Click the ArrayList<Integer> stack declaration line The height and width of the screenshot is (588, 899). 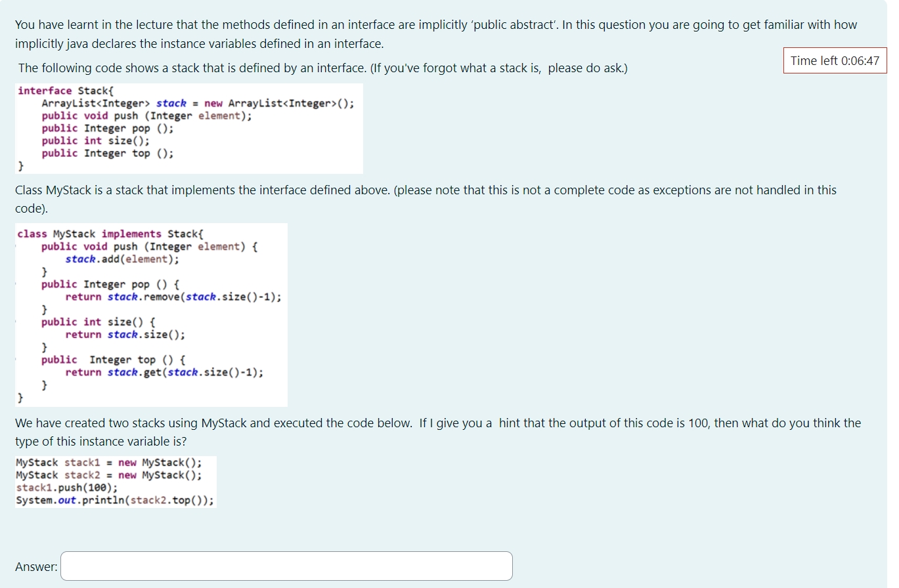(197, 103)
